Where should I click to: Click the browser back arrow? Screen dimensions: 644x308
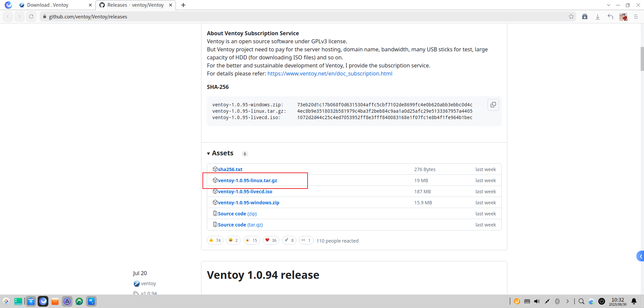[8, 16]
